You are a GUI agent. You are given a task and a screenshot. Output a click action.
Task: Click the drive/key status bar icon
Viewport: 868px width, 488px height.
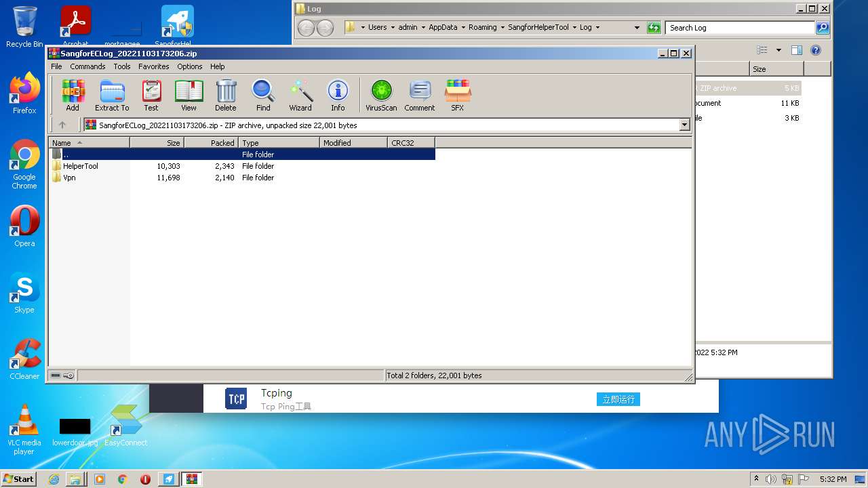point(62,375)
